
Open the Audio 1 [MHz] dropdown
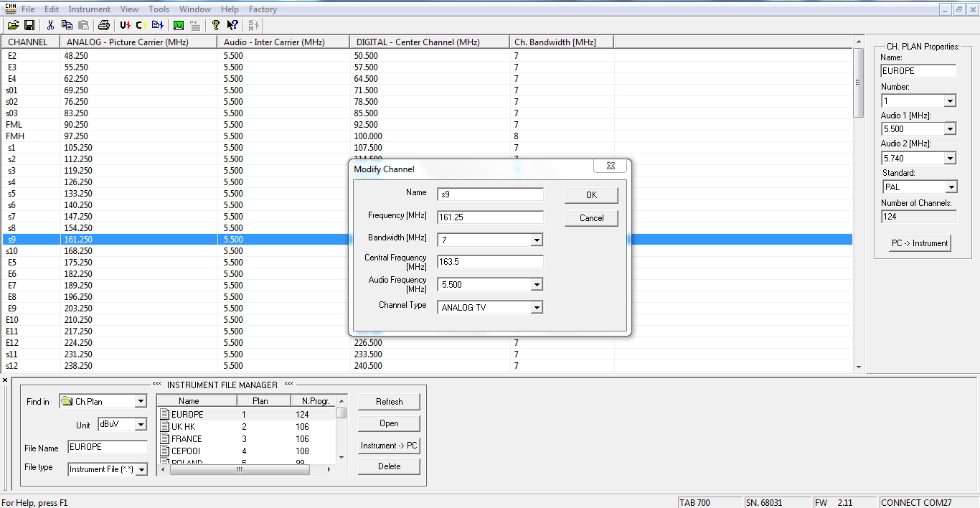tap(950, 129)
